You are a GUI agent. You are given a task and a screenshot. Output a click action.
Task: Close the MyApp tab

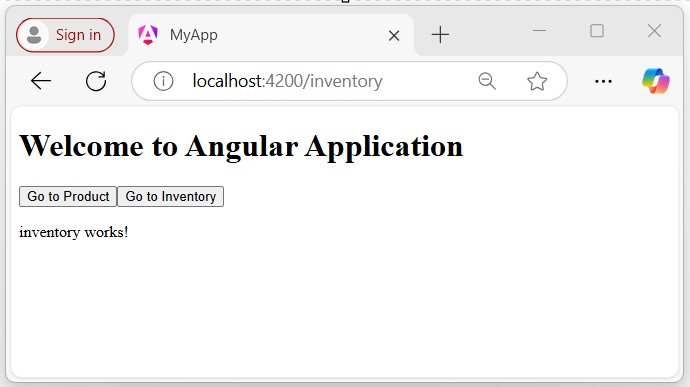tap(394, 36)
